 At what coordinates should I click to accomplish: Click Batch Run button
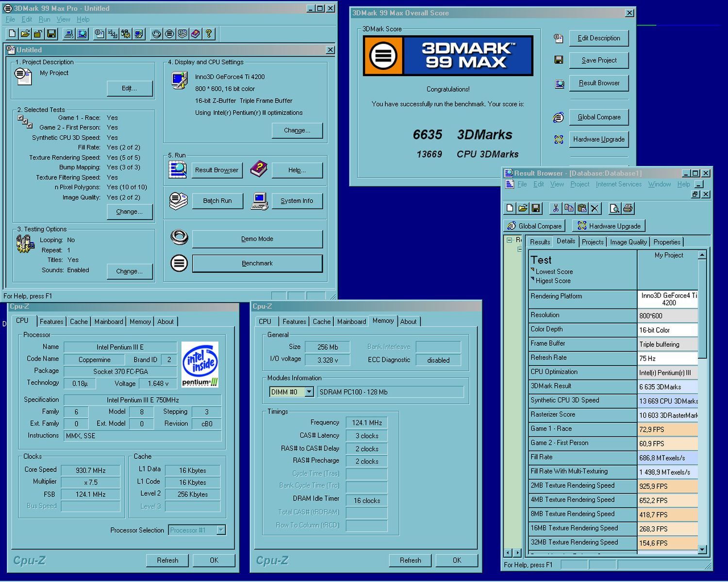217,201
